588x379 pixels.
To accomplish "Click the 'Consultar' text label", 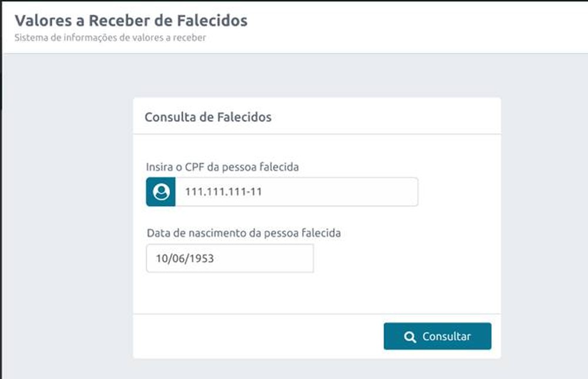I will [x=447, y=336].
